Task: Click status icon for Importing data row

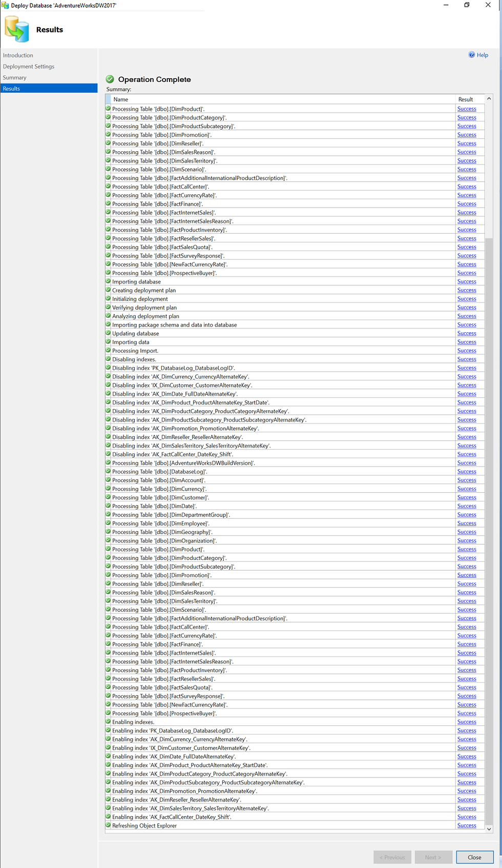Action: tap(108, 341)
